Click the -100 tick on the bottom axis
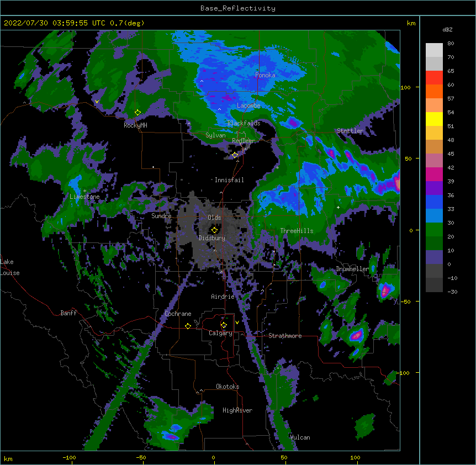Image resolution: width=476 pixels, height=465 pixels. coord(69,457)
